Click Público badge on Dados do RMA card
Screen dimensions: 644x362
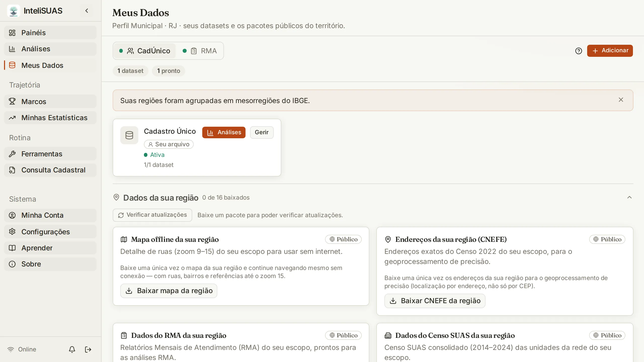343,335
